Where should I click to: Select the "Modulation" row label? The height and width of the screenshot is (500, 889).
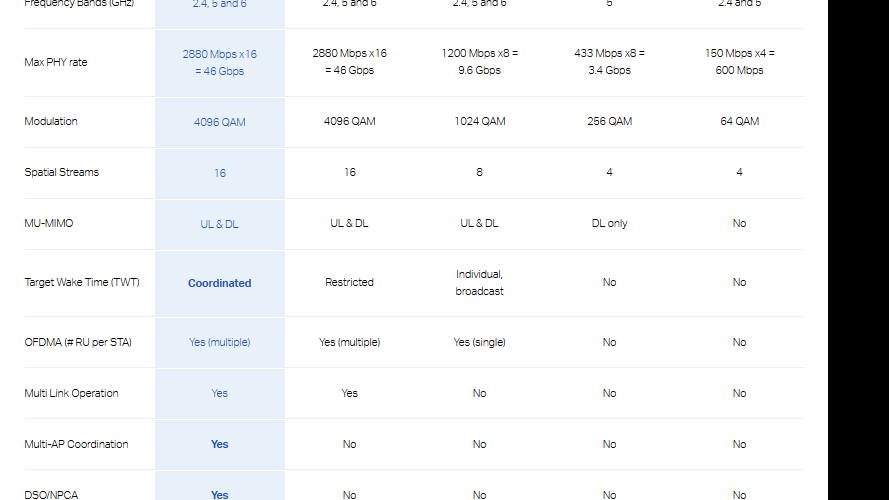(51, 122)
